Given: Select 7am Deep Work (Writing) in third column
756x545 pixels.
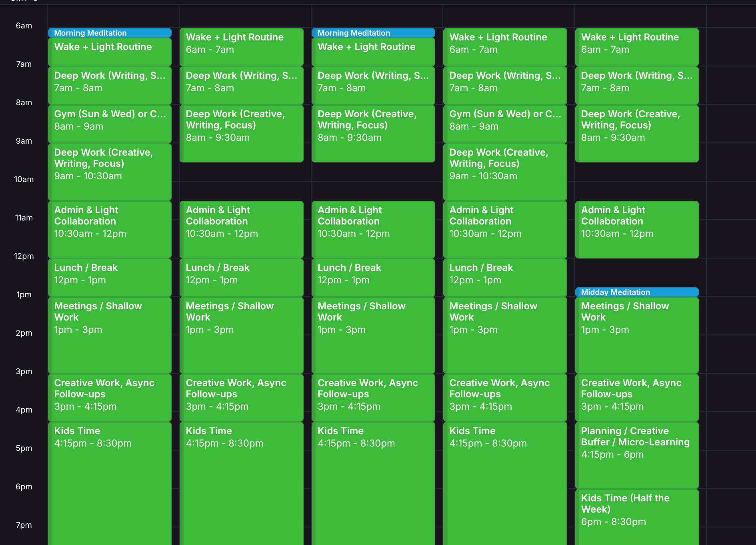Looking at the screenshot, I should click(x=373, y=85).
